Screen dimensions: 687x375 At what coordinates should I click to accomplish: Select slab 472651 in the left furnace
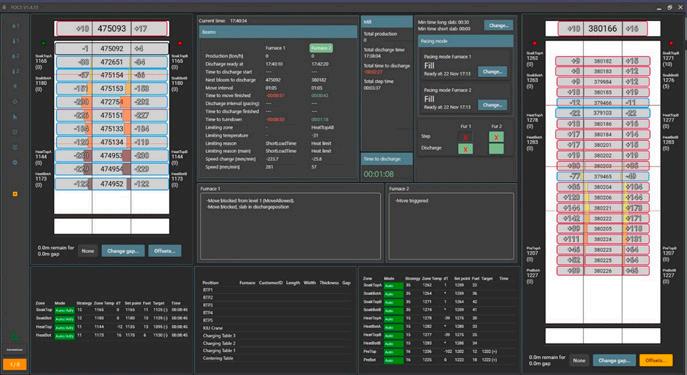pos(112,62)
